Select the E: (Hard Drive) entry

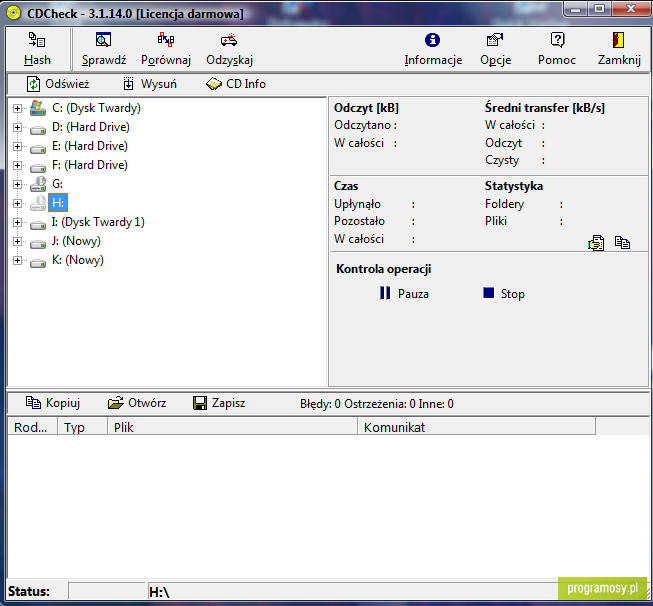pos(90,146)
